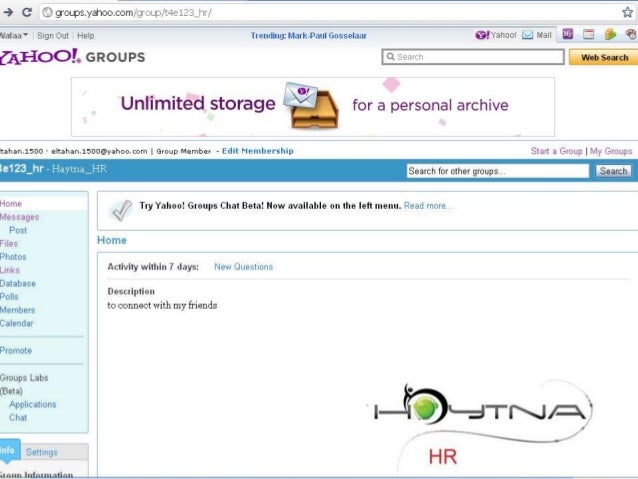Click the Mail text link
The height and width of the screenshot is (479, 638).
pos(544,35)
